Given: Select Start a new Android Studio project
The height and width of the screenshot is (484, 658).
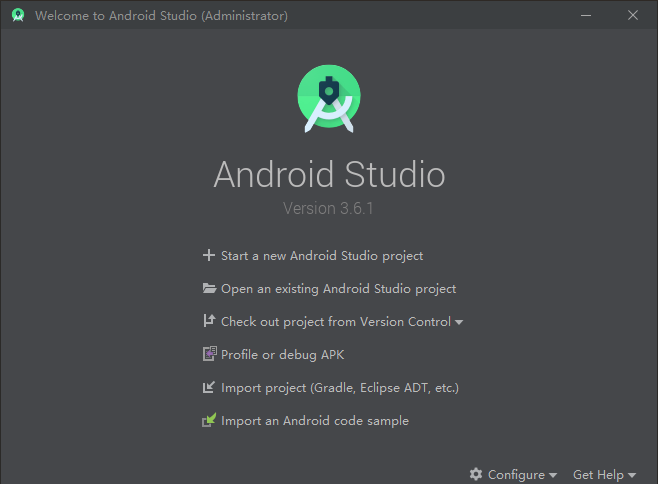Looking at the screenshot, I should [322, 256].
